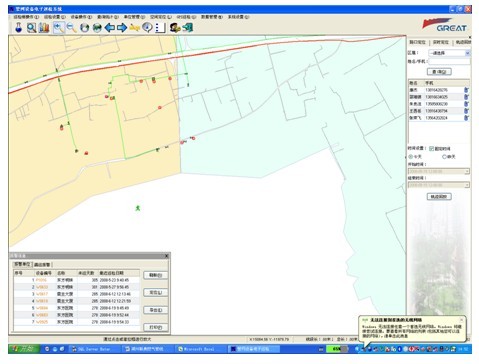Switch to the second tab in alarm panel

pyautogui.click(x=42, y=265)
